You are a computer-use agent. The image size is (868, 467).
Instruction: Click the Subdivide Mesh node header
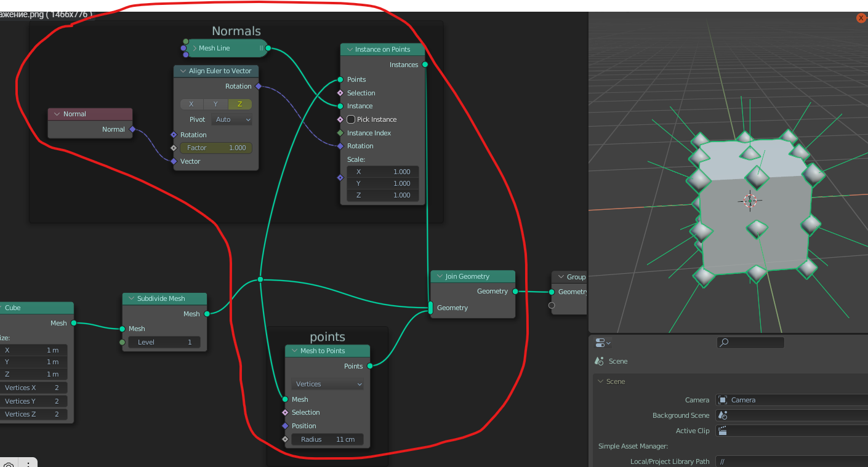click(164, 298)
